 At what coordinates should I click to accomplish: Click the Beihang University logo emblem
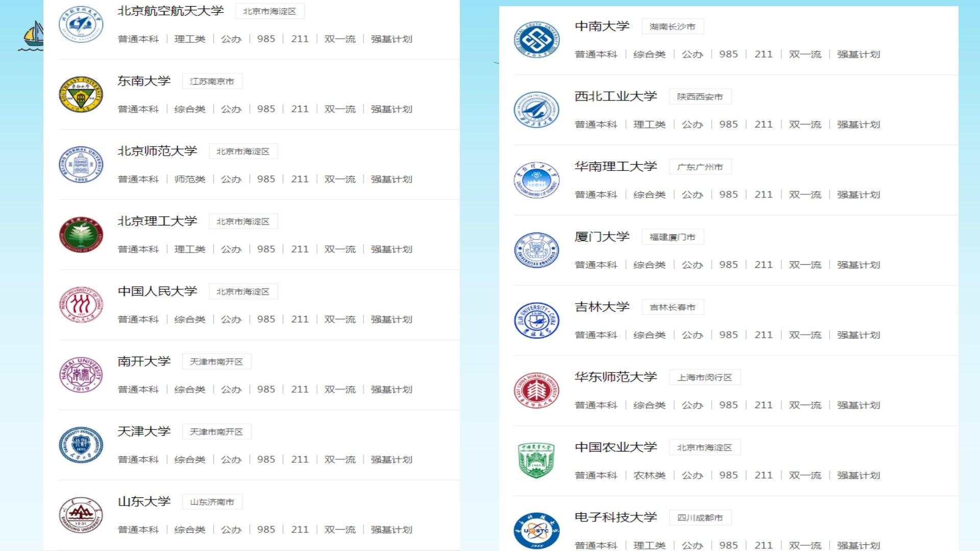(81, 23)
